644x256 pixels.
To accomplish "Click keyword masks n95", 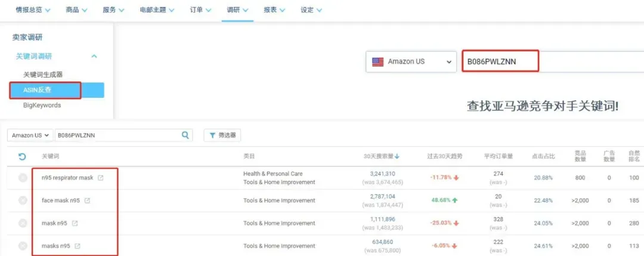I will click(56, 246).
